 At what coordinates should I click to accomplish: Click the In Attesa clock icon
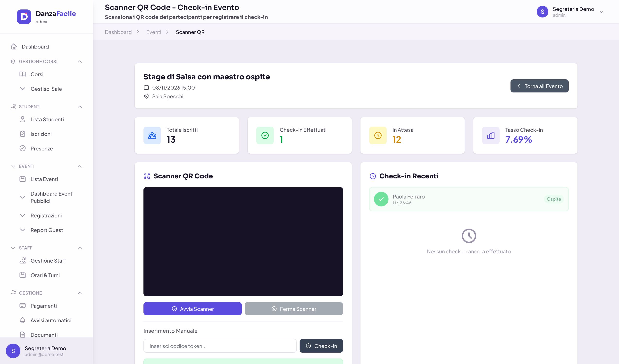click(x=378, y=135)
